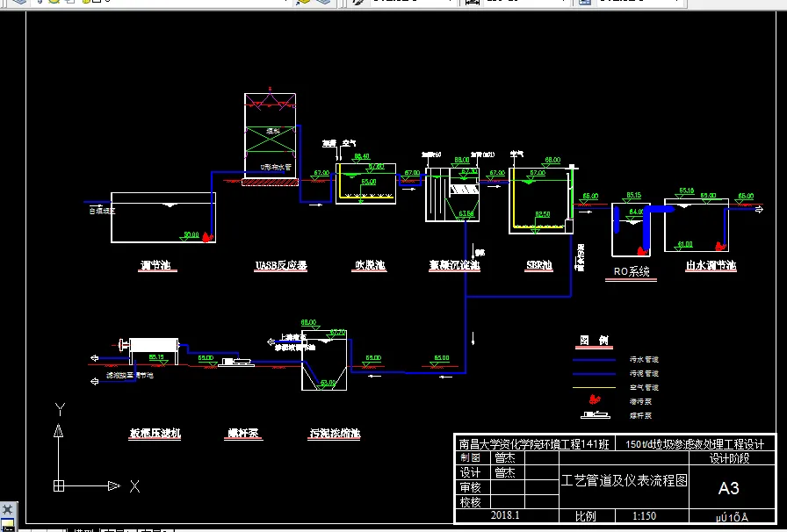
Task: Click the 工艺管道及仪表流程图 drawing title cell
Action: (x=624, y=480)
